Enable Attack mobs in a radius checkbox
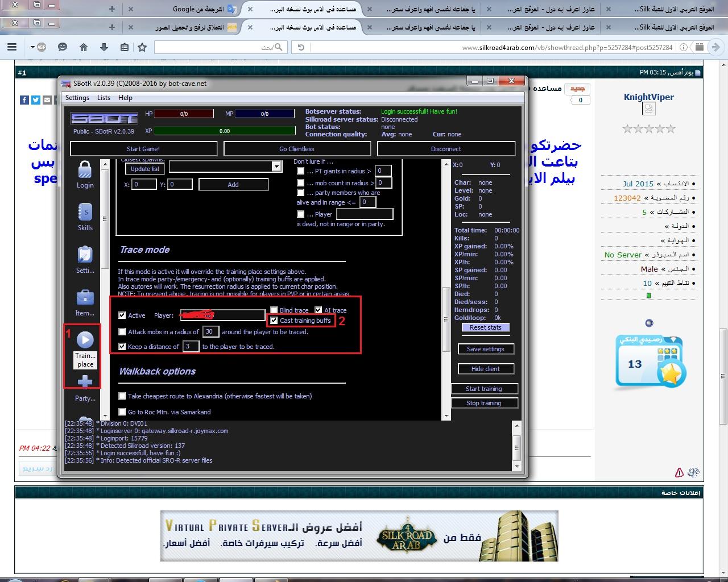The image size is (728, 582). point(122,332)
